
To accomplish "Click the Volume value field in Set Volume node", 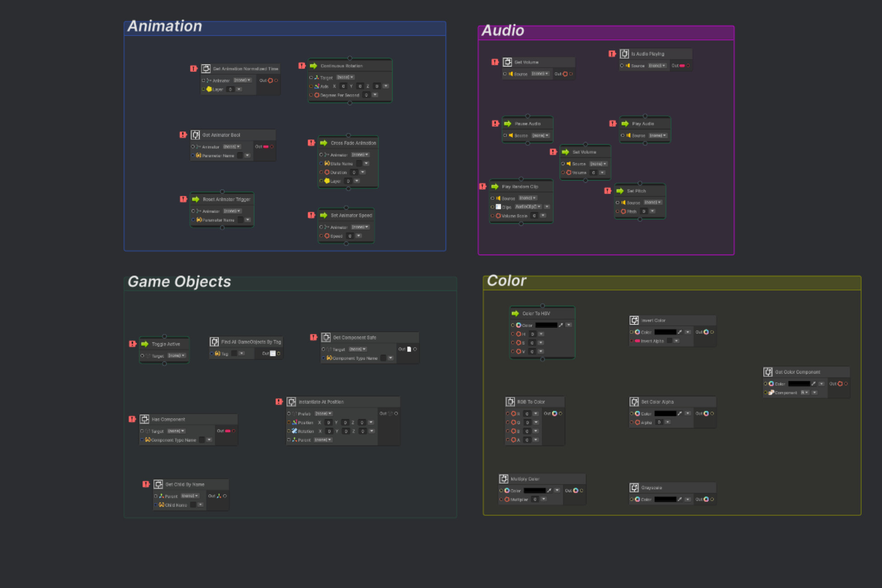I will tap(593, 173).
